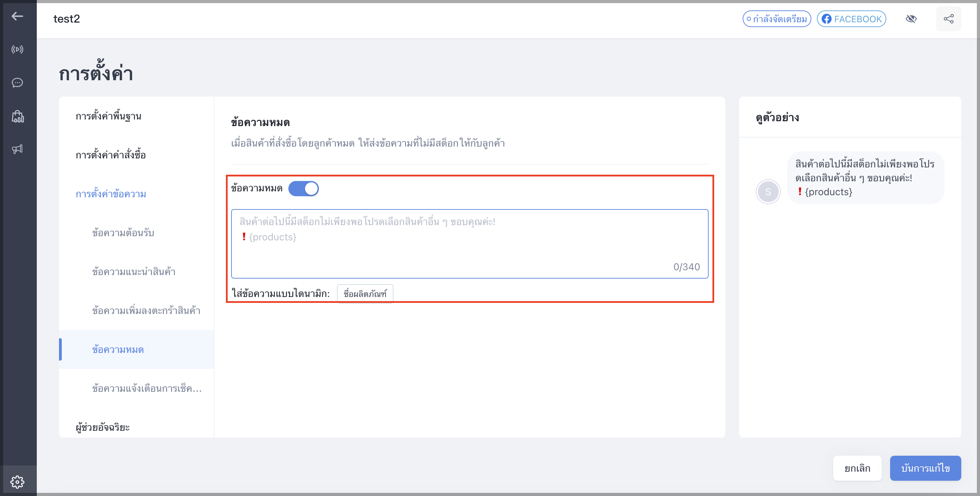
Task: Click the กำลังจัดเตรียม status badge
Action: point(776,19)
